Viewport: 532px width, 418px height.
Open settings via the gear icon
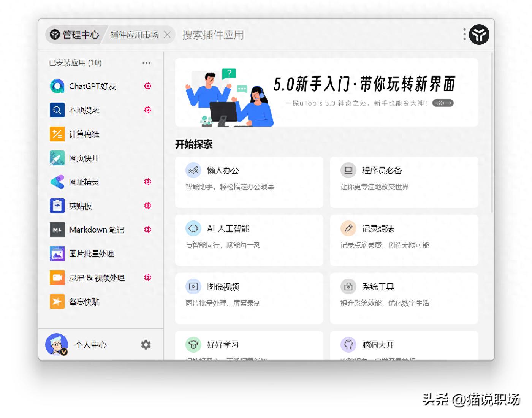pos(146,344)
